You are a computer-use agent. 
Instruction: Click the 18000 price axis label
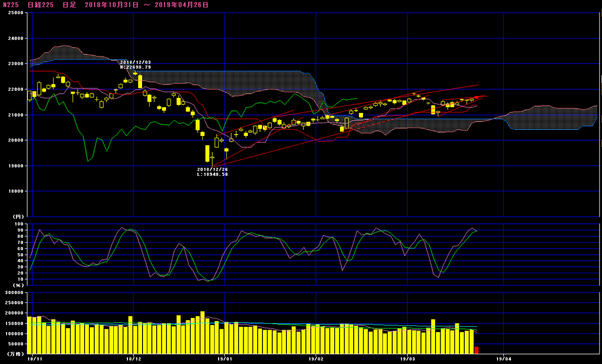pyautogui.click(x=16, y=191)
